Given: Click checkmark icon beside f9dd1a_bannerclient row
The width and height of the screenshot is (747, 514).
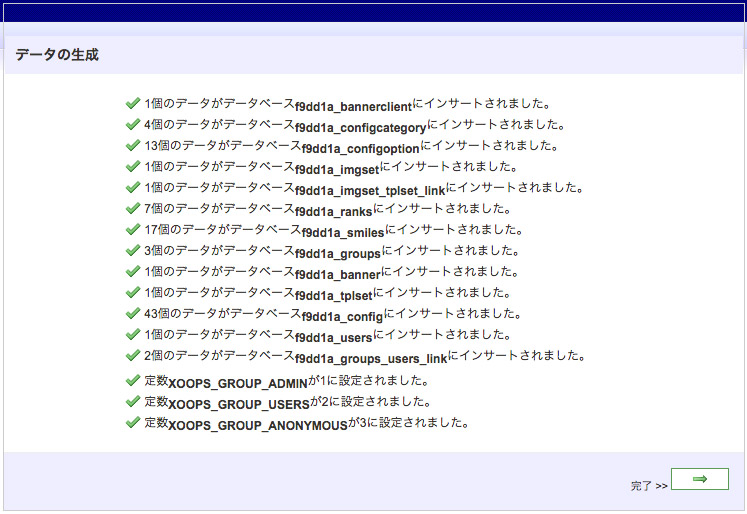Looking at the screenshot, I should point(132,103).
